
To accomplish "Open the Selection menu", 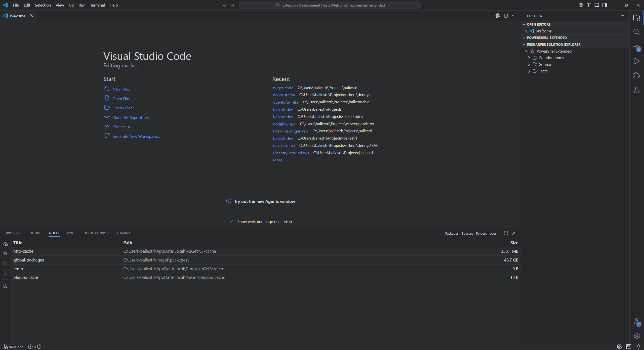I will pos(43,5).
